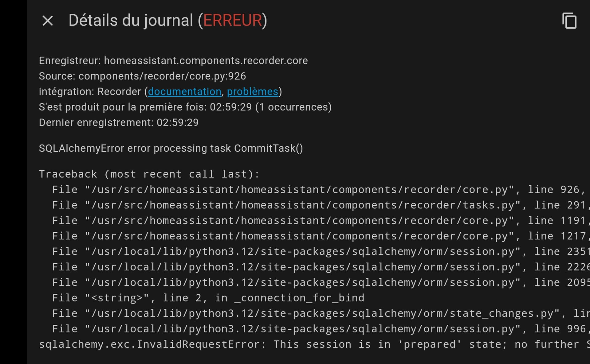Click the state_changes.py traceback line
The image size is (590, 364).
[321, 313]
